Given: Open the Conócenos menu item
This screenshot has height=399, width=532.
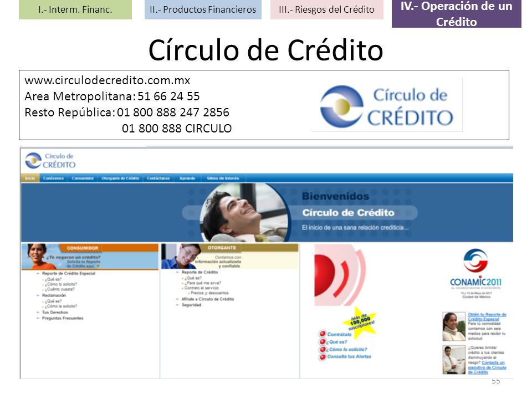Looking at the screenshot, I should pos(54,178).
